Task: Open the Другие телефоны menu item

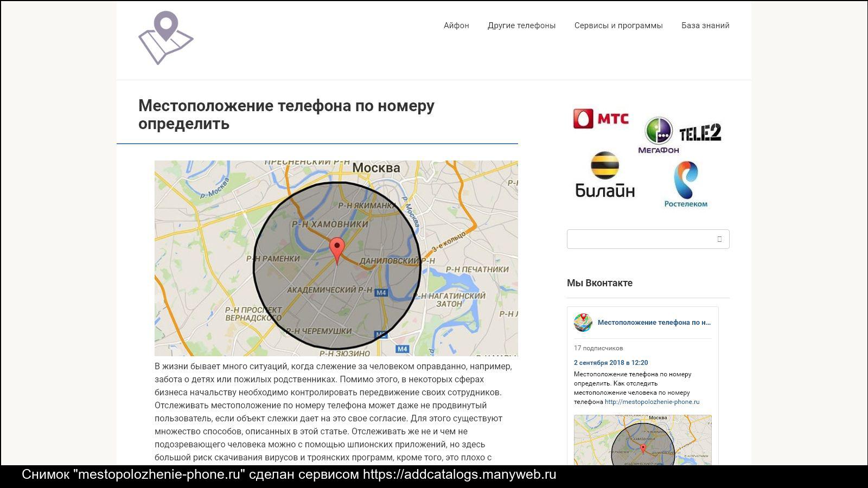Action: pyautogui.click(x=521, y=25)
